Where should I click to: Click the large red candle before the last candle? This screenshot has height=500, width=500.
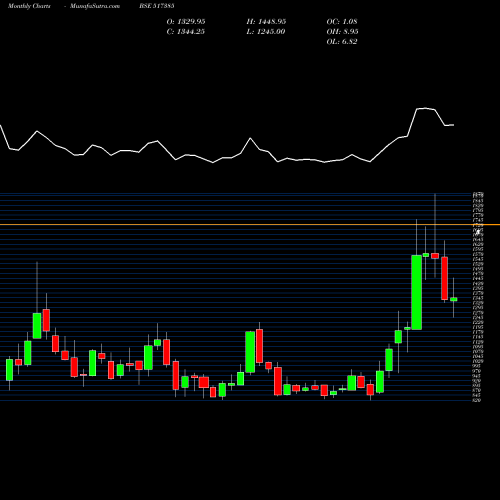pos(444,278)
